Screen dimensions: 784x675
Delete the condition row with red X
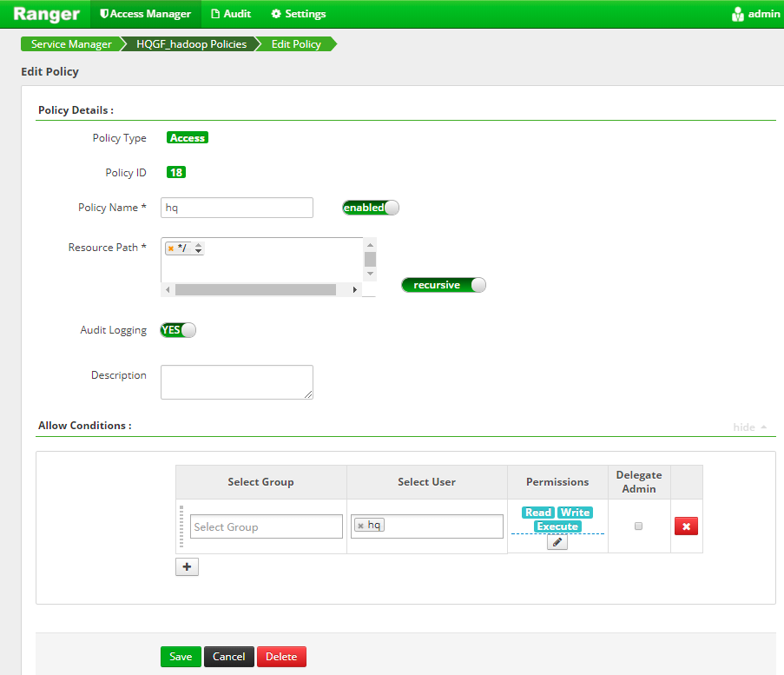click(x=686, y=526)
